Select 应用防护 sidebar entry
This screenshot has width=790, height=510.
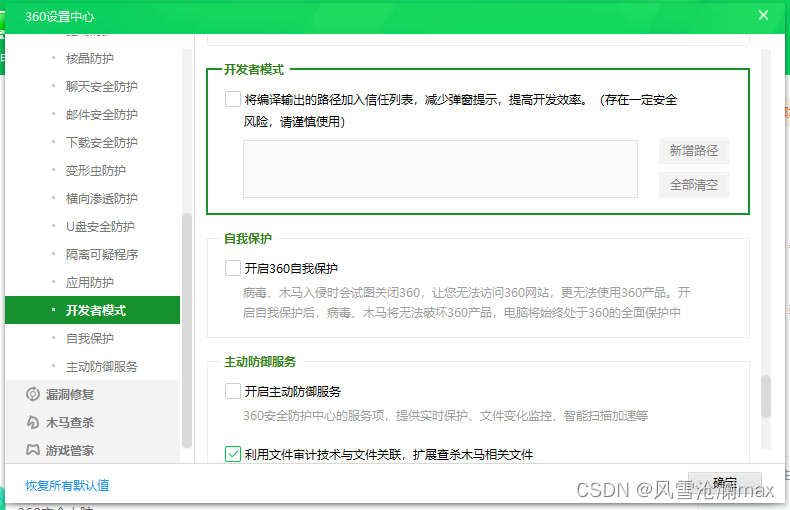[x=90, y=283]
